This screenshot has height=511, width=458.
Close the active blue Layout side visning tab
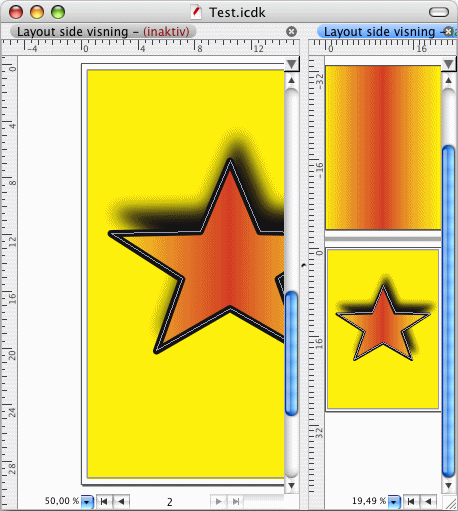pyautogui.click(x=449, y=31)
